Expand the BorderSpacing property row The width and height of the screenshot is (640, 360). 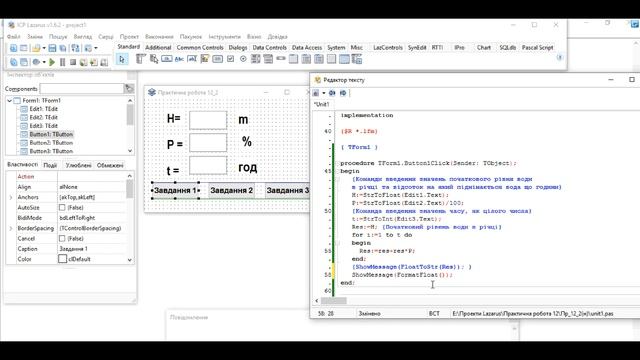(11, 228)
